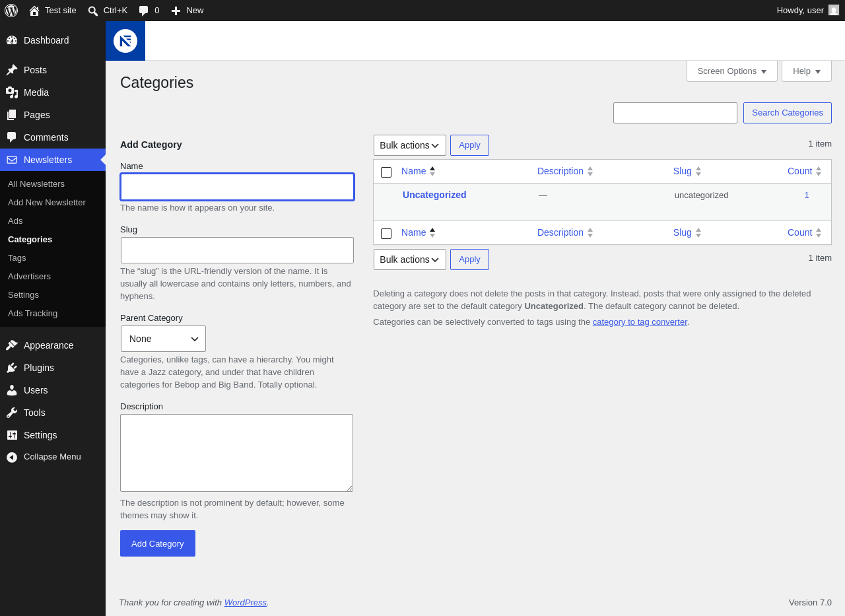Expand the Help panel
Viewport: 845px width, 616px height.
[807, 71]
